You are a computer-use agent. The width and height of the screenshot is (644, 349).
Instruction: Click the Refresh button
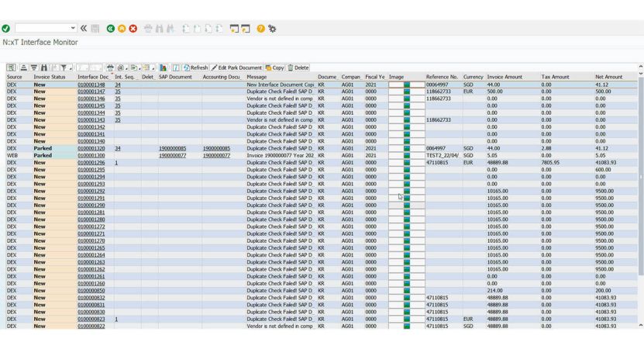[x=195, y=67]
